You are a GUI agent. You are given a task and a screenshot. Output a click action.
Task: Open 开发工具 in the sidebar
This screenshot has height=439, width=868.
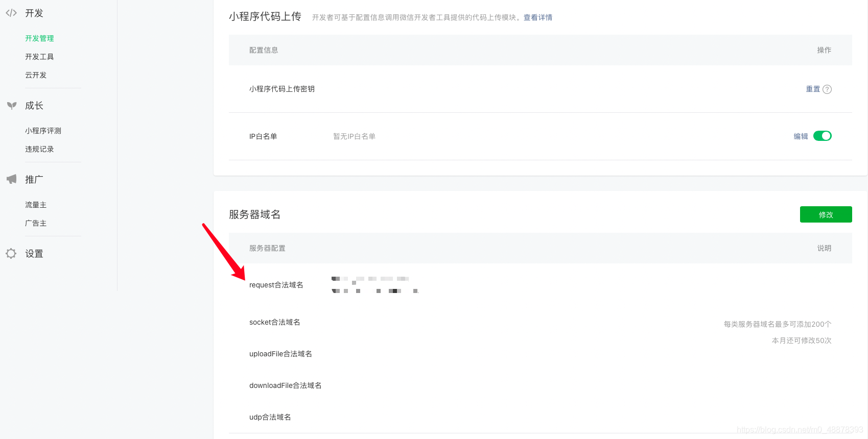pyautogui.click(x=39, y=57)
